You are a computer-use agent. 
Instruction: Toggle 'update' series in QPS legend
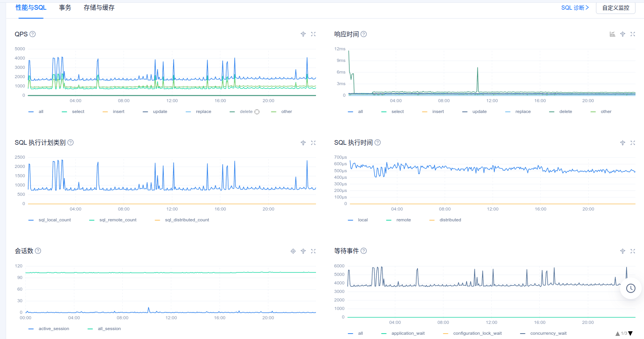click(155, 111)
